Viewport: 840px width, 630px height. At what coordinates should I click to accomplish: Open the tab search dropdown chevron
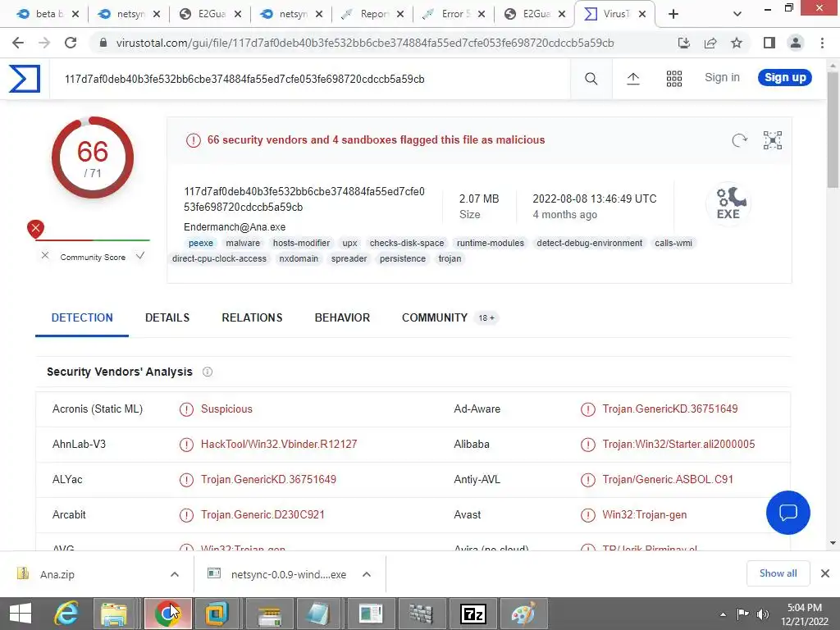tap(737, 15)
